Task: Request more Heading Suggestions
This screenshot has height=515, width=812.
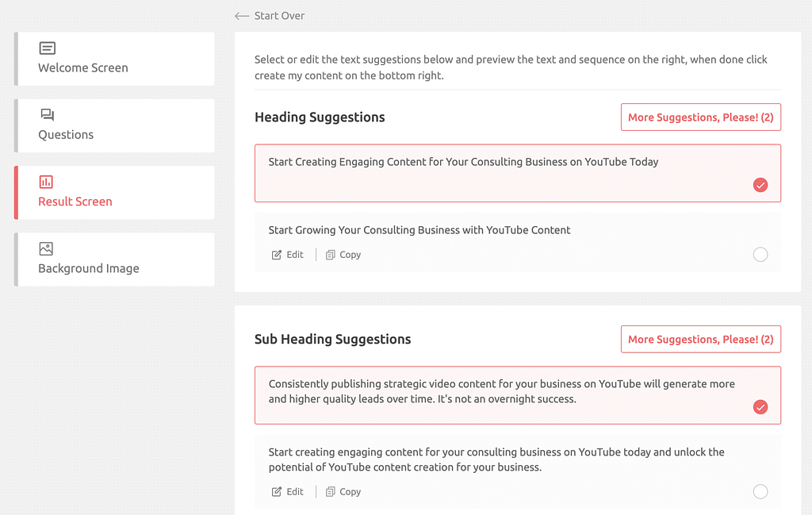Action: pyautogui.click(x=700, y=117)
